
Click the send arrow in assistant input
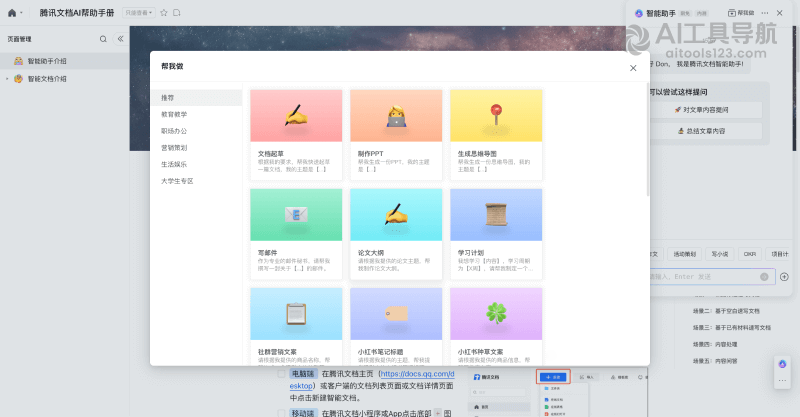click(x=764, y=277)
